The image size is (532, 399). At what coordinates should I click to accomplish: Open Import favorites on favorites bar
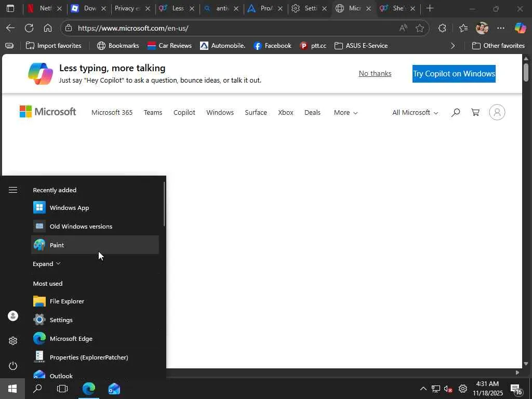click(54, 46)
